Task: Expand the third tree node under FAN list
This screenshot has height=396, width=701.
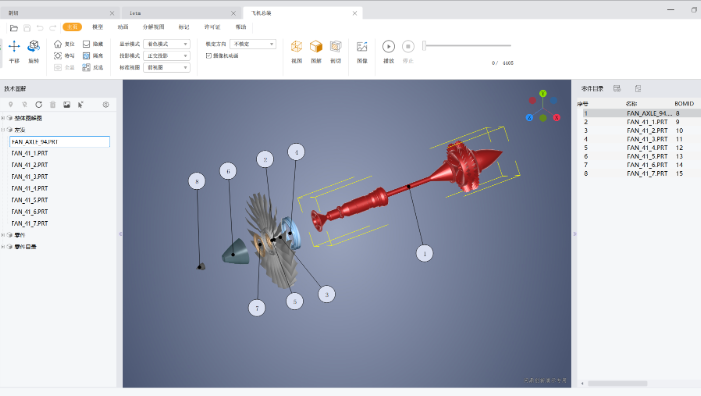Action: click(3, 235)
